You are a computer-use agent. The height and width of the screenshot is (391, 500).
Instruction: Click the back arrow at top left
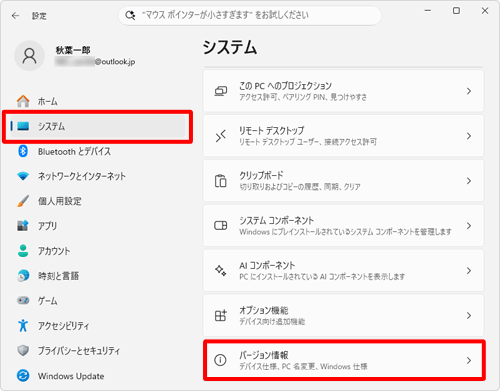tap(15, 16)
